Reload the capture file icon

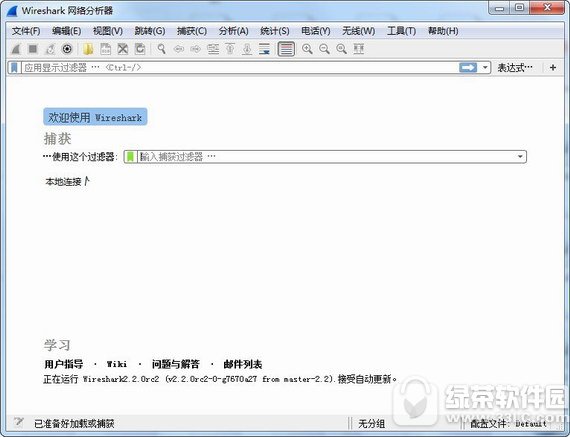click(x=140, y=49)
